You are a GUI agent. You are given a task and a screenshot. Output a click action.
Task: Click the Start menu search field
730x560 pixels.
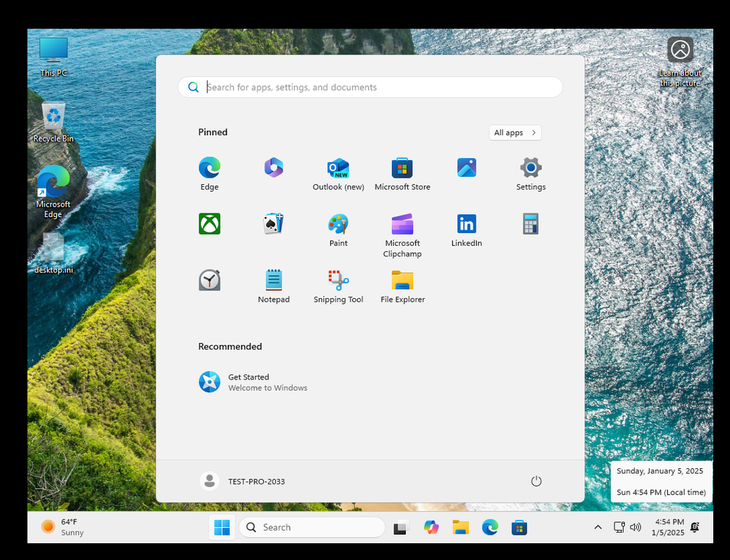point(370,87)
